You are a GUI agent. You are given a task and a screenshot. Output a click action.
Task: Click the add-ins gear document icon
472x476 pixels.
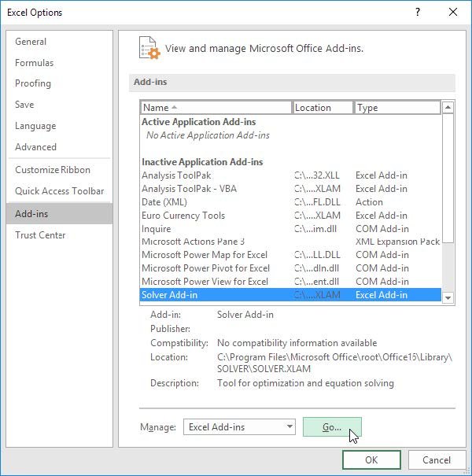pyautogui.click(x=149, y=48)
